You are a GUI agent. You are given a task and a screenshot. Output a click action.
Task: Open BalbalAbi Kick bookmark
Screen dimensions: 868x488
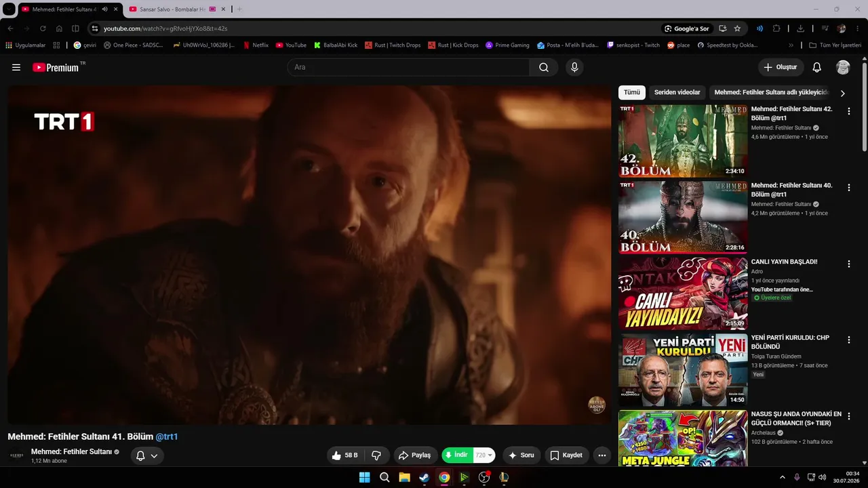tap(335, 45)
